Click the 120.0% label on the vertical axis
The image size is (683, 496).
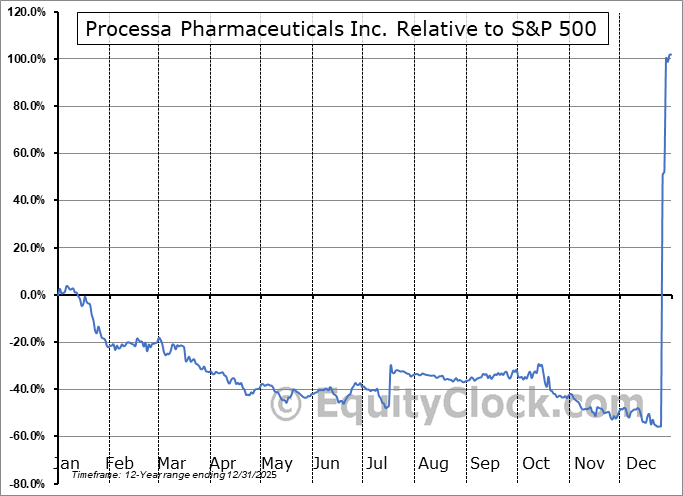click(x=26, y=12)
